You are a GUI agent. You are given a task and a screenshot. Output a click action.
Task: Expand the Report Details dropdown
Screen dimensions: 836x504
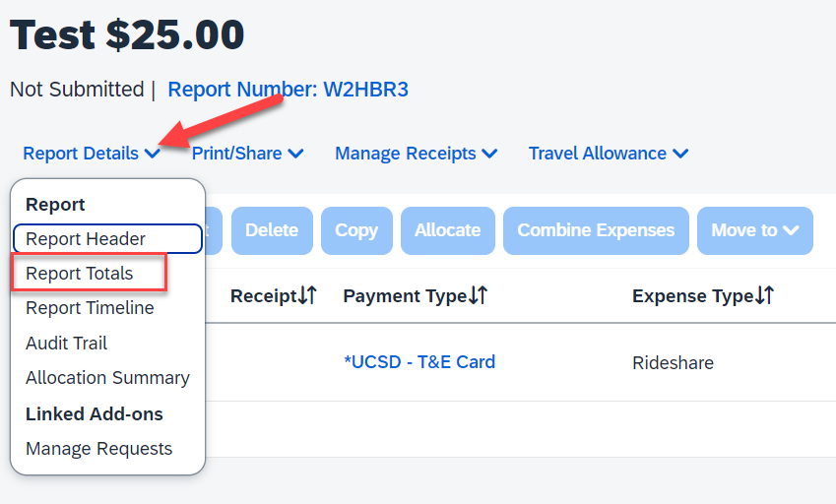pos(92,154)
